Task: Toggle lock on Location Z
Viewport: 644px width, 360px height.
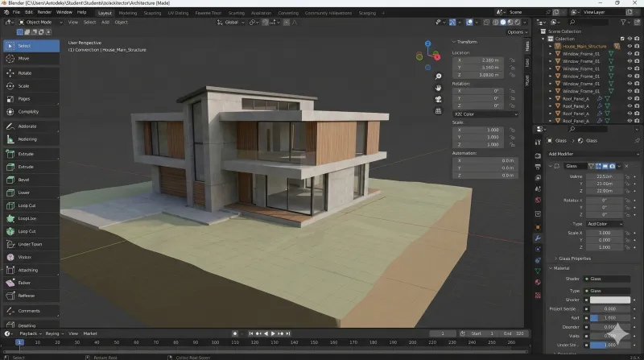Action: [x=512, y=75]
